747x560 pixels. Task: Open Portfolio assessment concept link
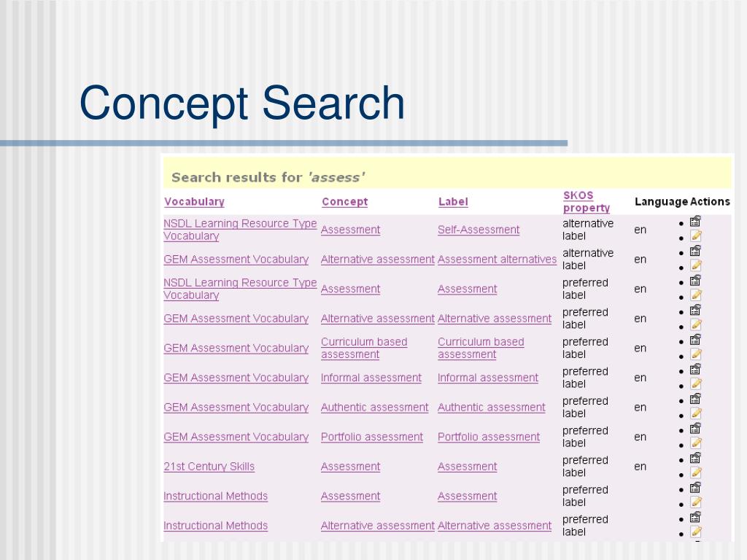[x=371, y=437]
